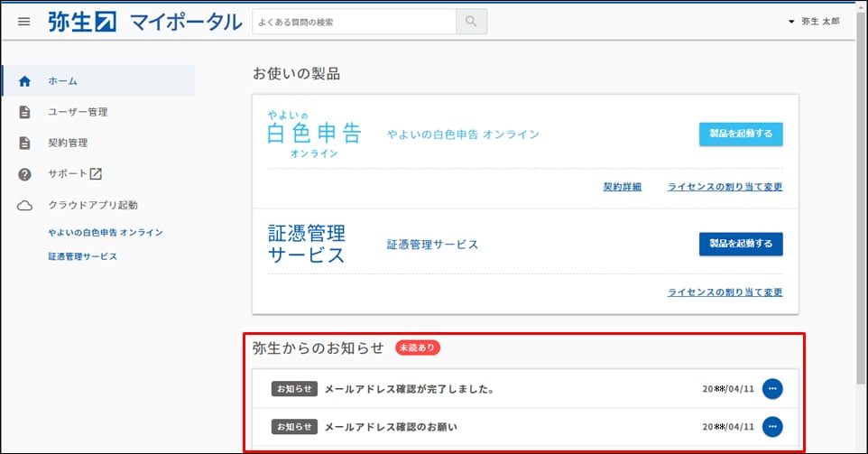Click the 証憑管理サービス product logo

(x=307, y=244)
